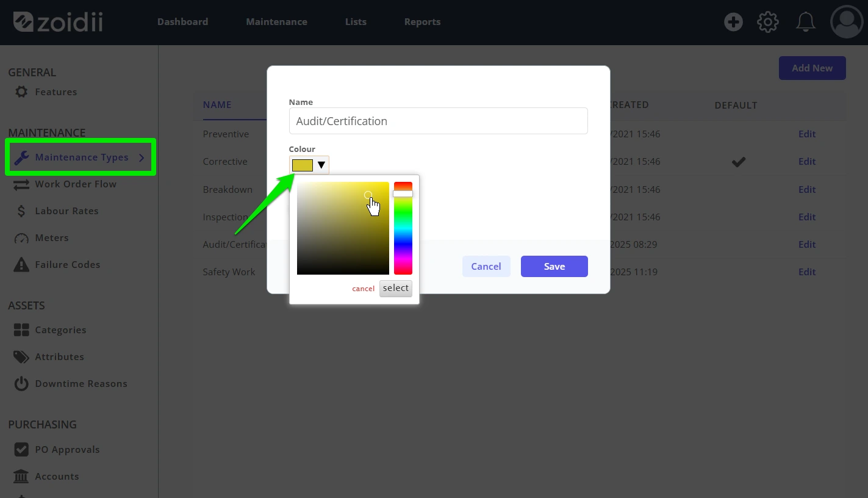Click the Add New button
This screenshot has height=498, width=868.
point(812,68)
